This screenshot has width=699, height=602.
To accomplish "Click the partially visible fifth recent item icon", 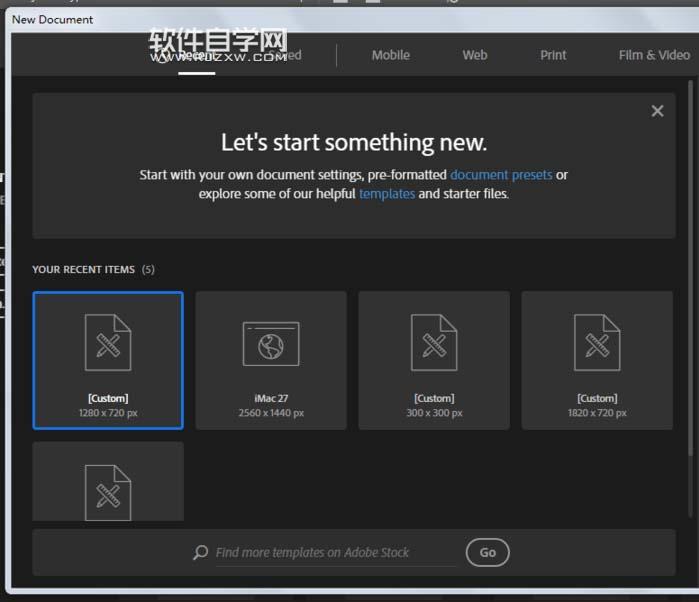I will coord(108,492).
